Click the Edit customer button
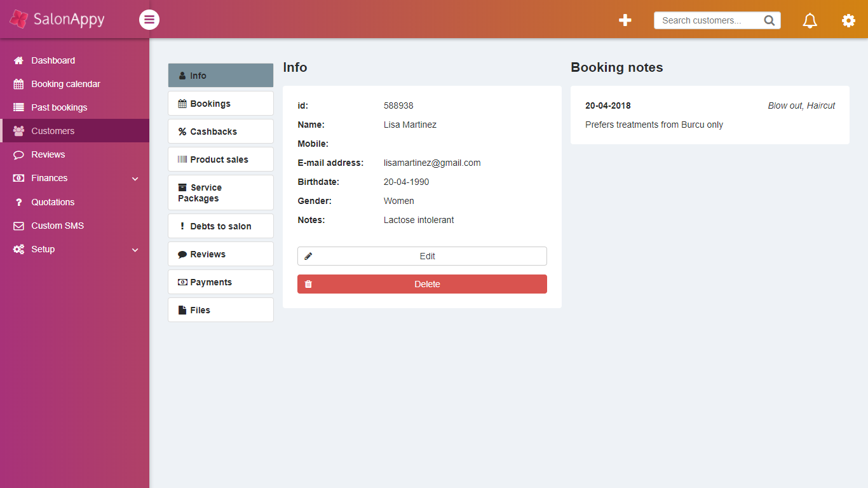This screenshot has height=488, width=868. (422, 256)
